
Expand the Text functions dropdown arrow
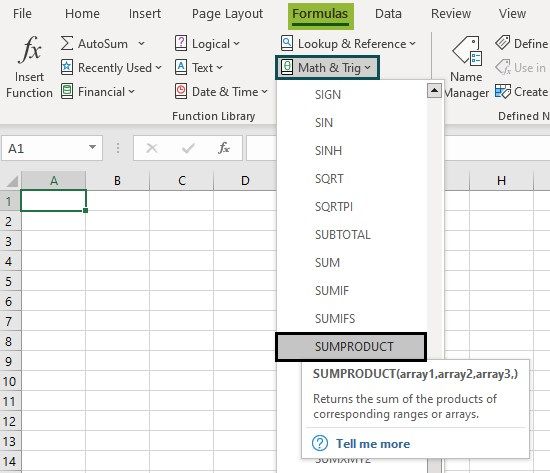coord(219,67)
